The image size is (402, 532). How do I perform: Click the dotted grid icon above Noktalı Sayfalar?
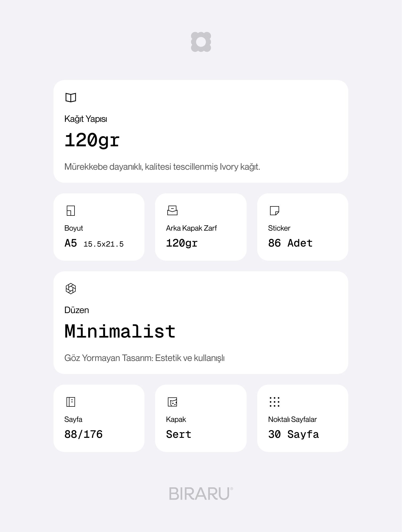point(274,402)
